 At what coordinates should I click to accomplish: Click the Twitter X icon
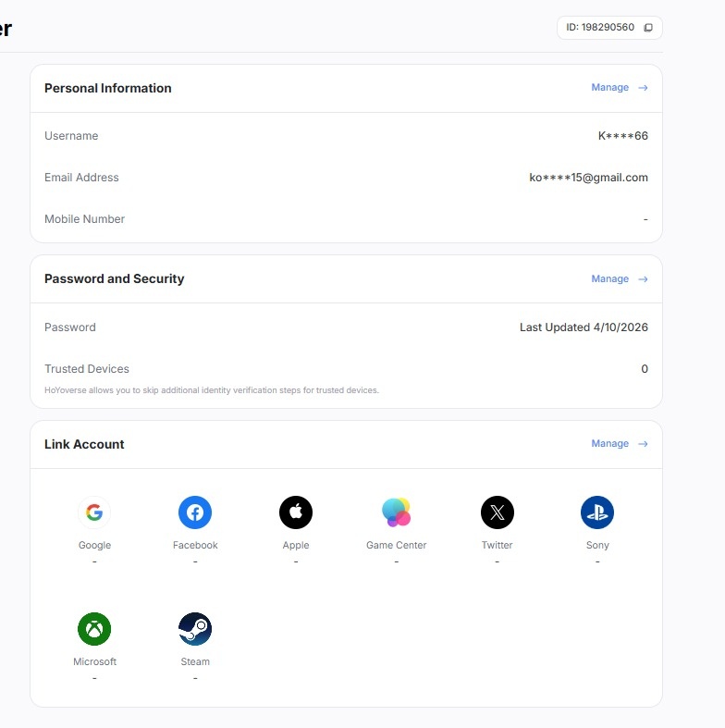tap(498, 512)
